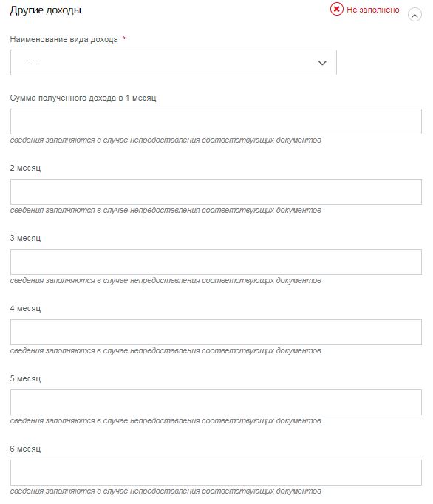
Task: Click the '4 месяц' input box
Action: pyautogui.click(x=216, y=332)
